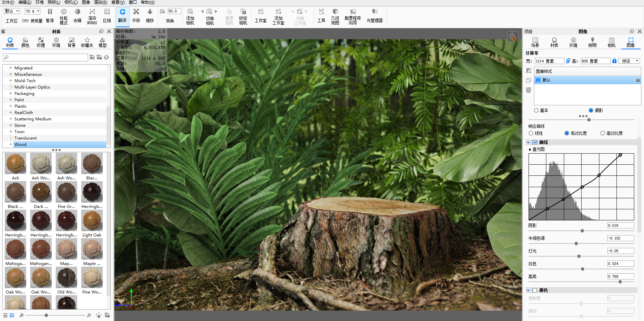
Task: Select the Basic (基本) radio option
Action: [541, 110]
